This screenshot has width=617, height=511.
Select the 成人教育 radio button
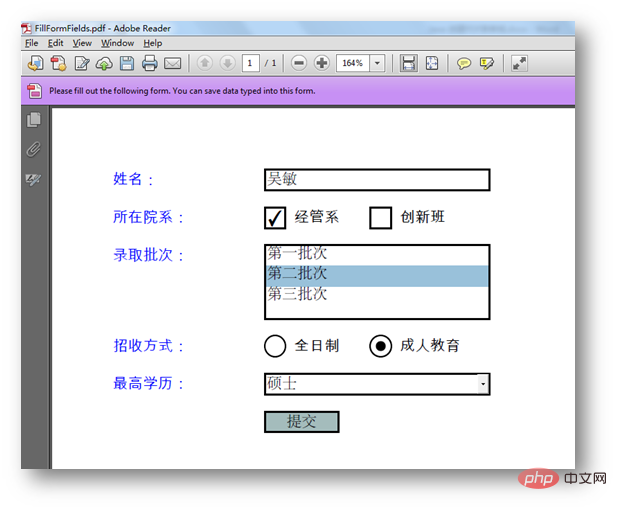coord(381,346)
